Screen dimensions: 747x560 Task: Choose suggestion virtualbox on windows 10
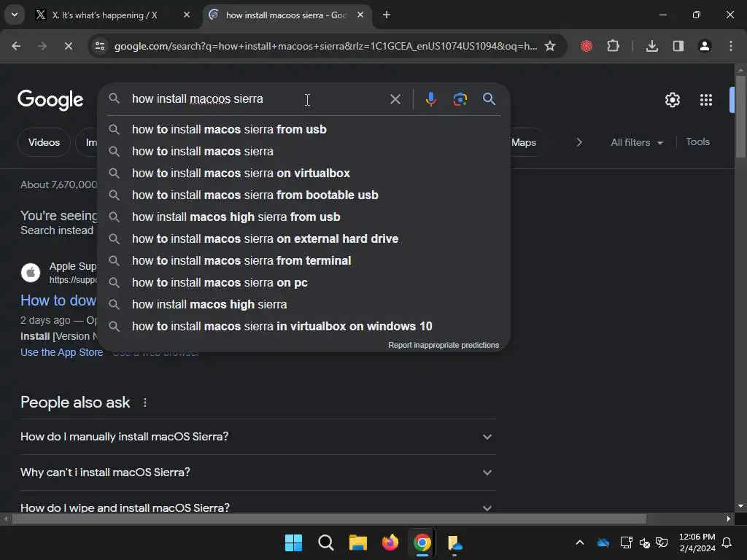(x=303, y=327)
